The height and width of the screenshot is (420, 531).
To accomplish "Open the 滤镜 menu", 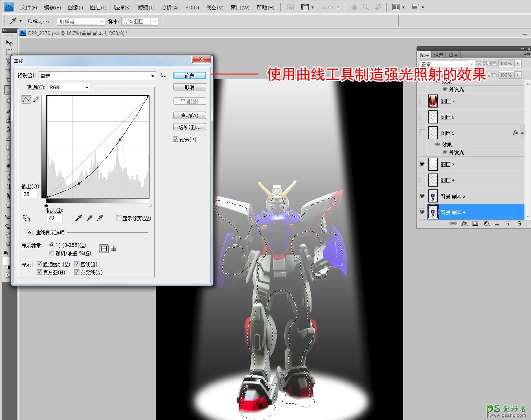I will 146,7.
